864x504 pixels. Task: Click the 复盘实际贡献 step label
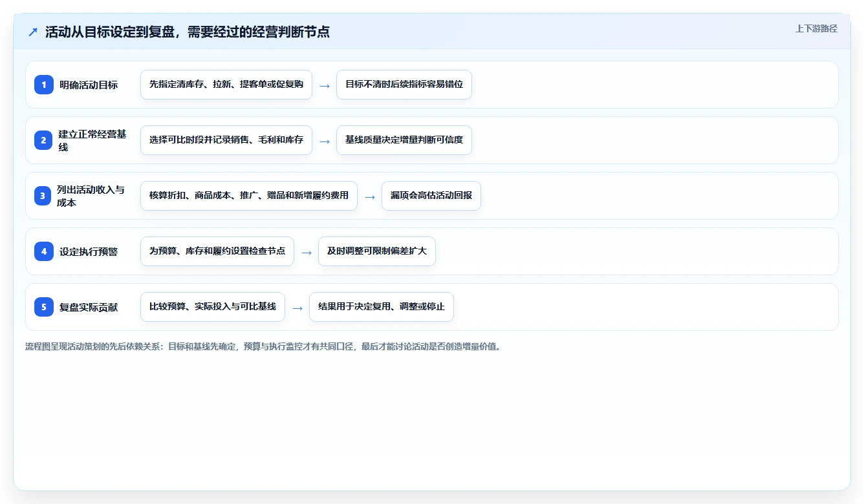pyautogui.click(x=89, y=307)
